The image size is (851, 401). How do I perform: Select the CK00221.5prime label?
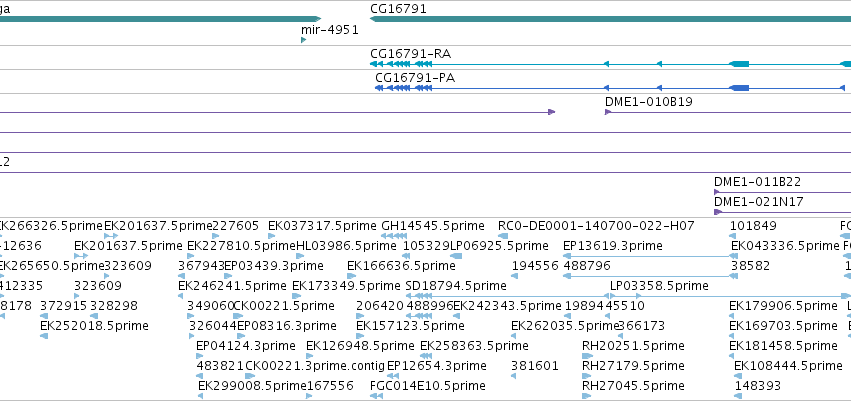tap(284, 305)
